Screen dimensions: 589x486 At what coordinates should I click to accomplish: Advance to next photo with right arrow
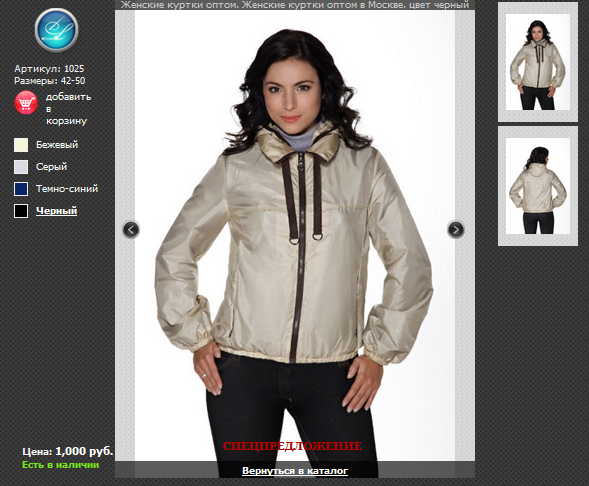pos(456,229)
